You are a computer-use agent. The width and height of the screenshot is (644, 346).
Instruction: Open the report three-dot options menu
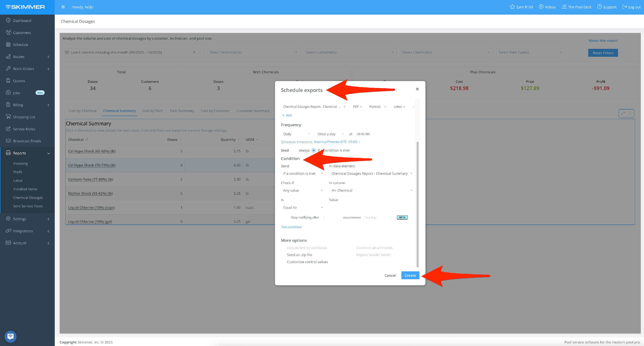pyautogui.click(x=630, y=113)
